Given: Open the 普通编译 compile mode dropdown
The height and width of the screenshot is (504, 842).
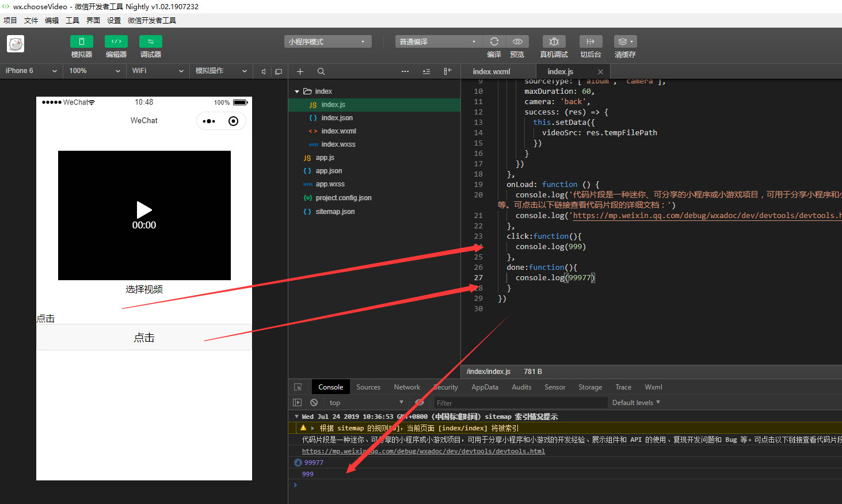Looking at the screenshot, I should pos(439,41).
